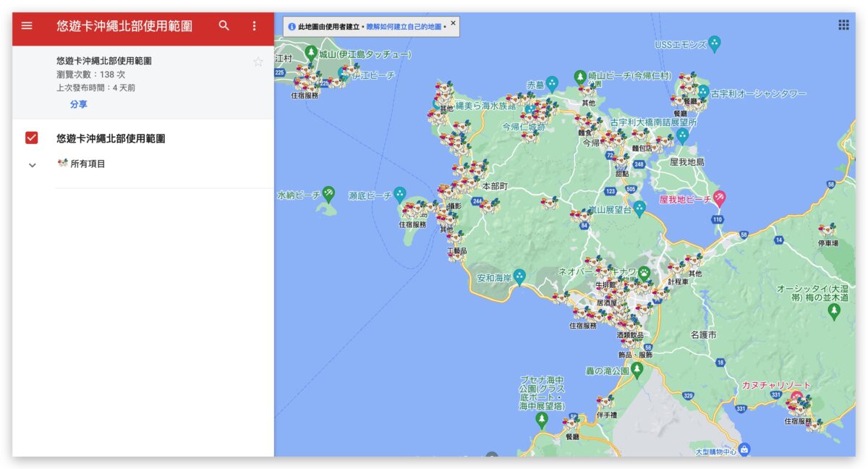This screenshot has height=469, width=868.
Task: Click the 屋我地島 island label
Action: click(x=687, y=162)
